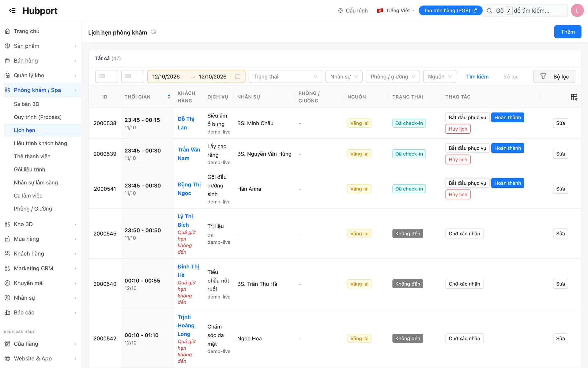Click the Bộ lọc filter button
This screenshot has height=368, width=588.
tap(554, 77)
